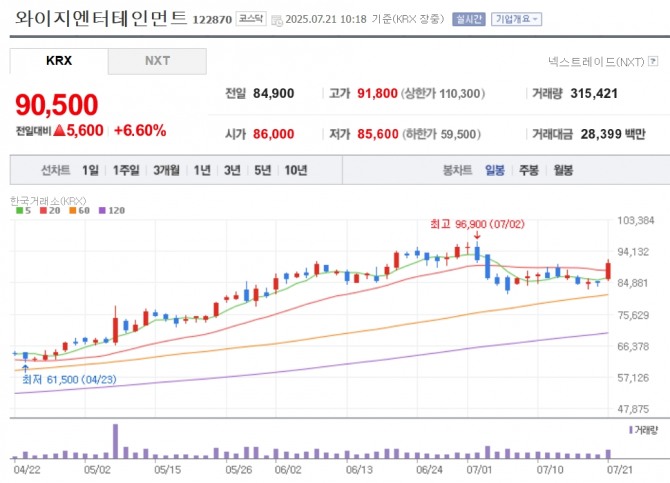
Task: Select the 1일 line chart period
Action: (x=90, y=170)
